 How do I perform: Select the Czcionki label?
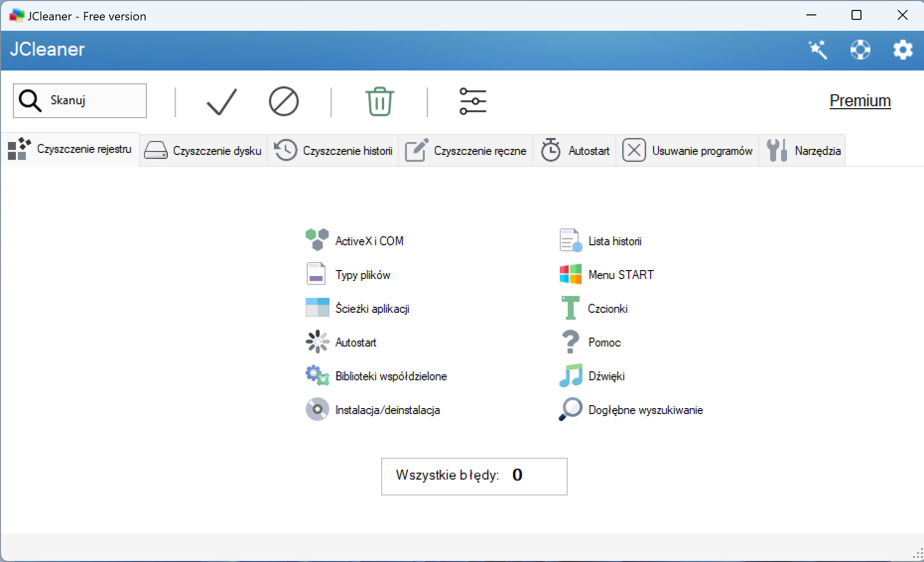point(607,308)
